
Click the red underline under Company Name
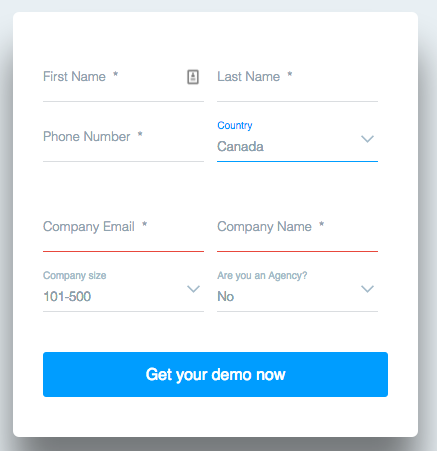297,251
